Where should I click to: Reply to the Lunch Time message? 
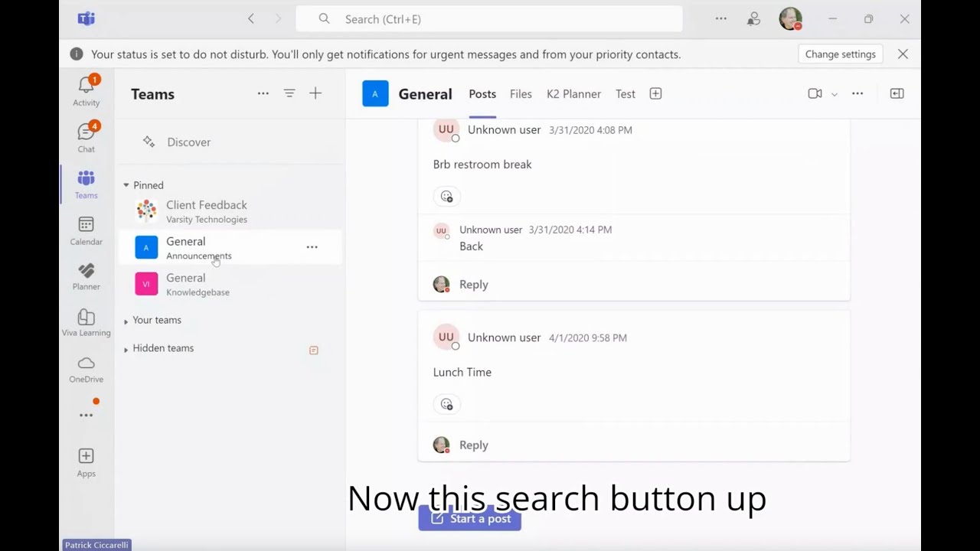coord(473,445)
